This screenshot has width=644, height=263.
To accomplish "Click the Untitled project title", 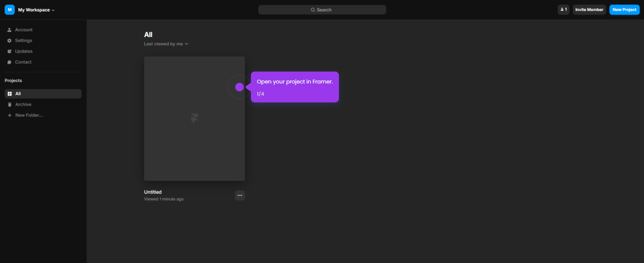I will coord(153,192).
